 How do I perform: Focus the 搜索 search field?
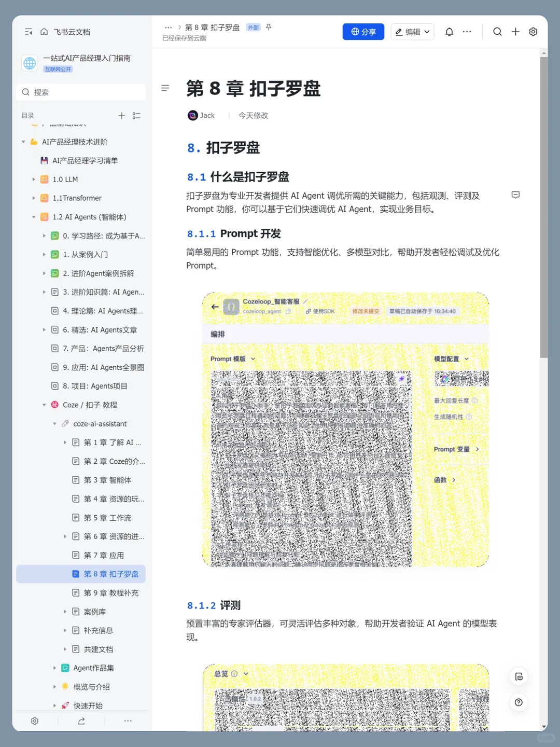[81, 92]
